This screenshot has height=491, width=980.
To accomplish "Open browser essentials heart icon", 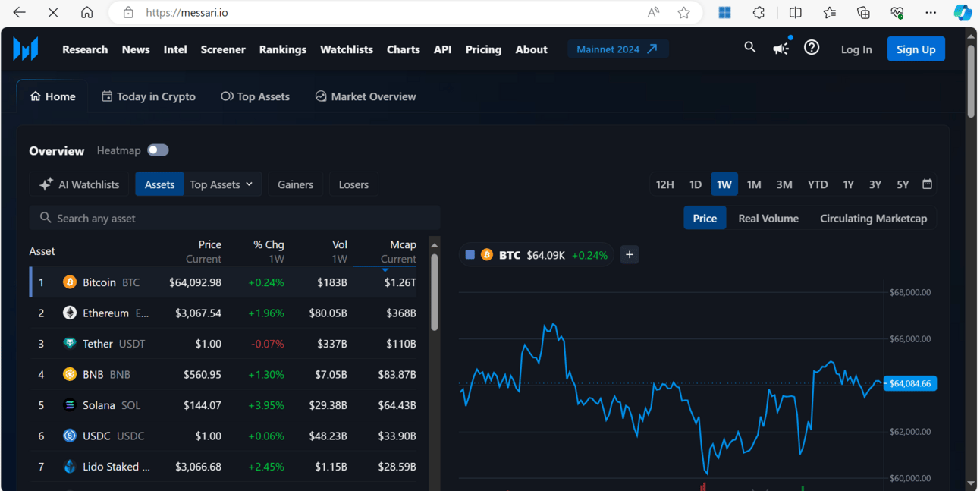I will (x=897, y=12).
